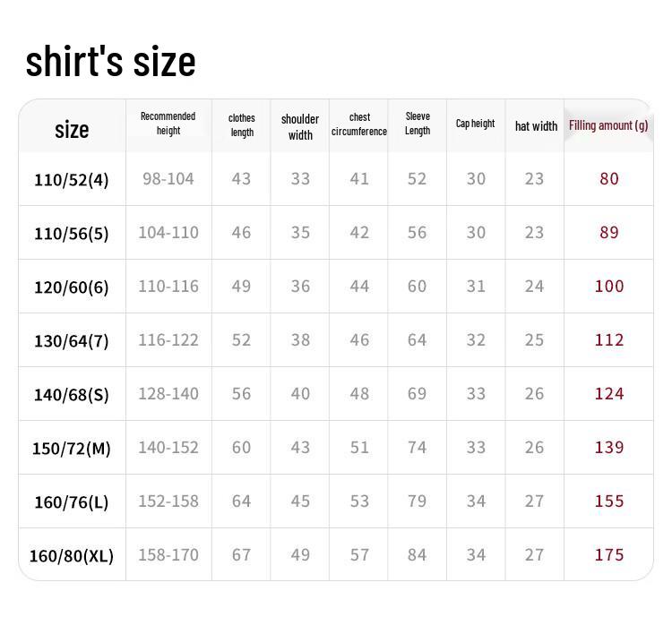Click the 140/68(S) size label
The image size is (672, 617).
[72, 395]
